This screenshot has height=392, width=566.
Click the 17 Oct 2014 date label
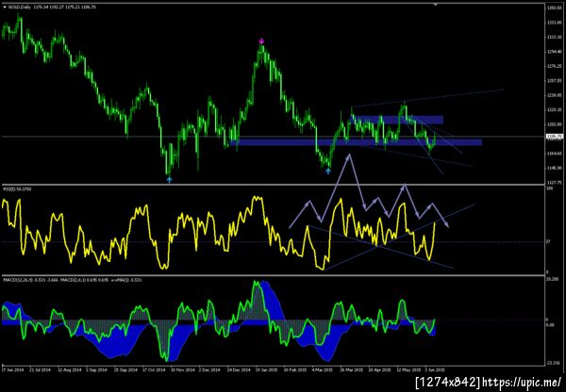tap(154, 369)
